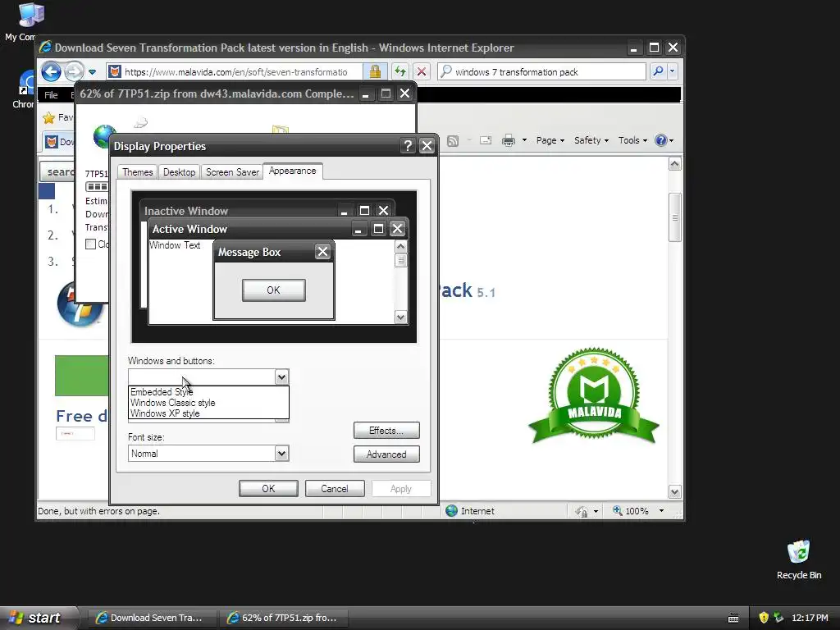
Task: Toggle the close-dialog checkbox in download window
Action: click(x=90, y=244)
